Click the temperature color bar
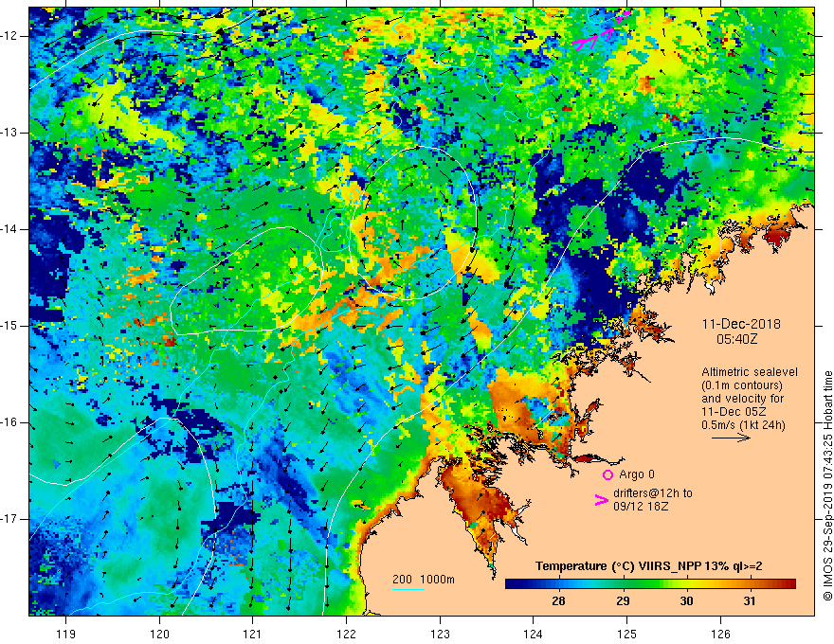 [650, 583]
